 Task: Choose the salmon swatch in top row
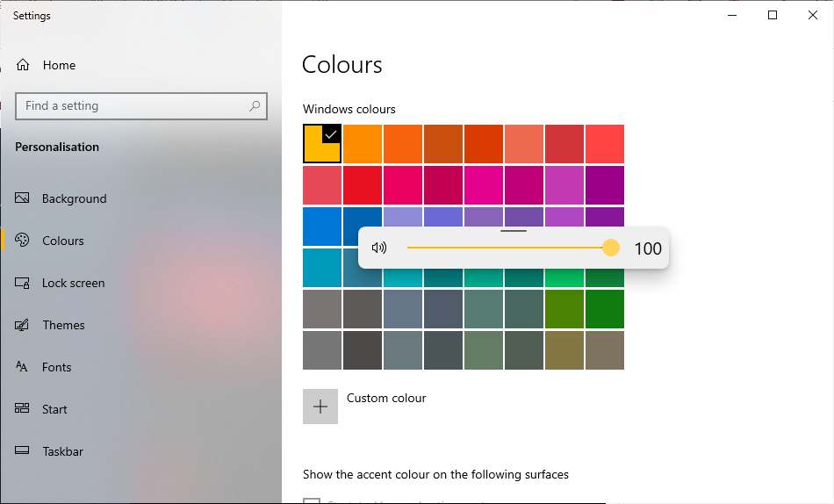[x=524, y=144]
